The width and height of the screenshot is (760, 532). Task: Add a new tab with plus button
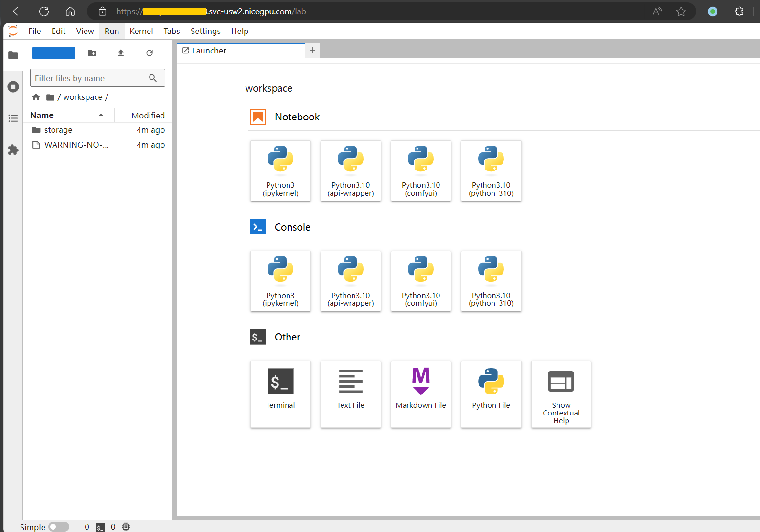312,50
